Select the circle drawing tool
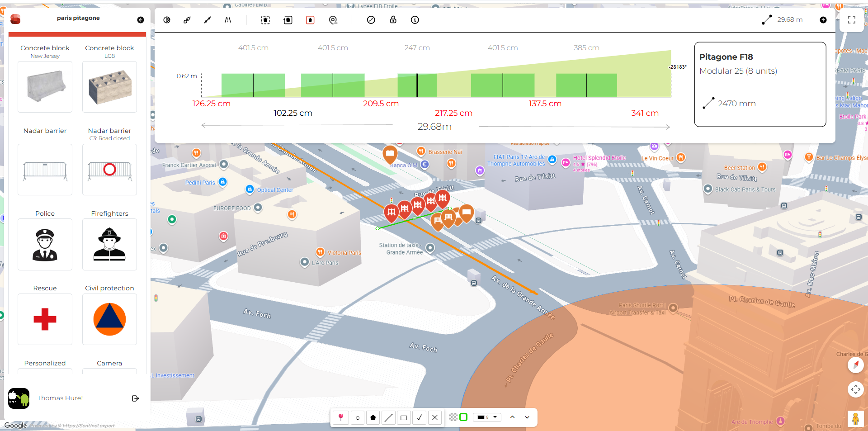The width and height of the screenshot is (868, 431). click(358, 417)
